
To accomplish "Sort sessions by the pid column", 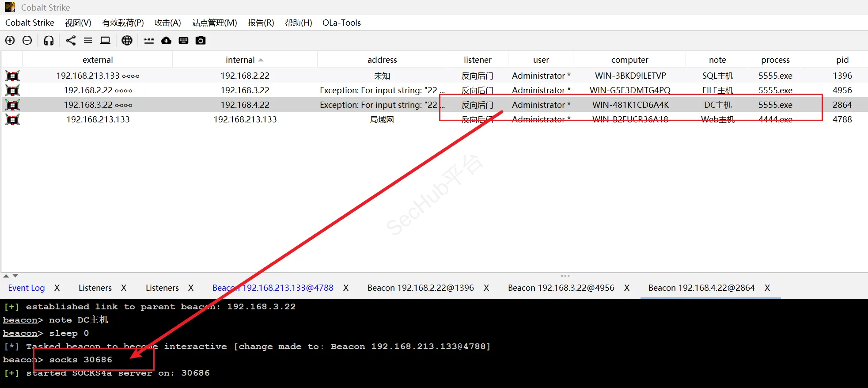I will click(842, 60).
